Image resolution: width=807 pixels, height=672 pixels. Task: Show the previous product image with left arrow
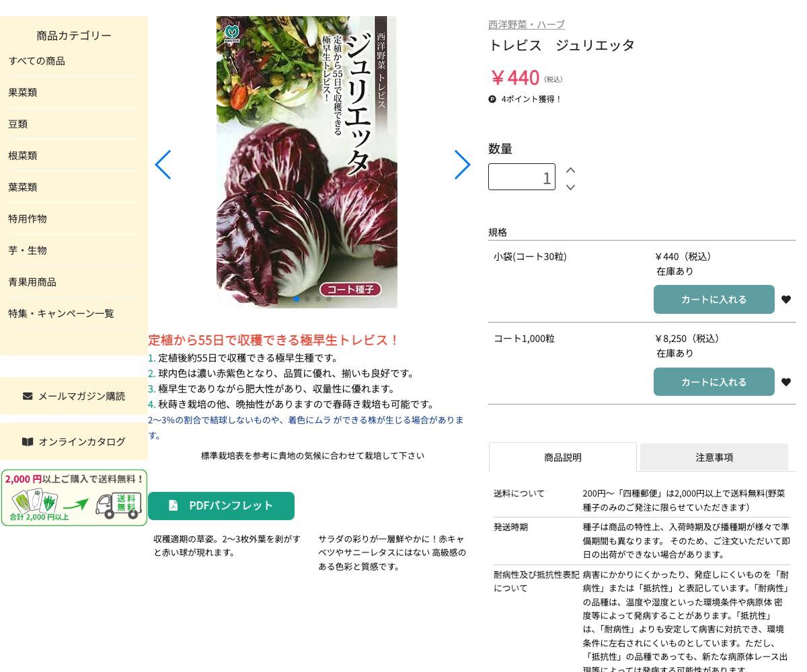[x=163, y=165]
